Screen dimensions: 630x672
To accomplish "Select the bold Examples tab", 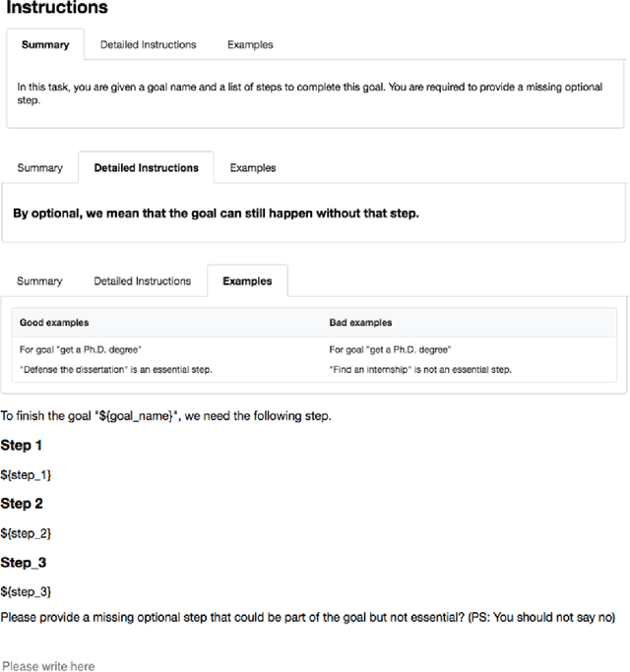I will click(247, 280).
